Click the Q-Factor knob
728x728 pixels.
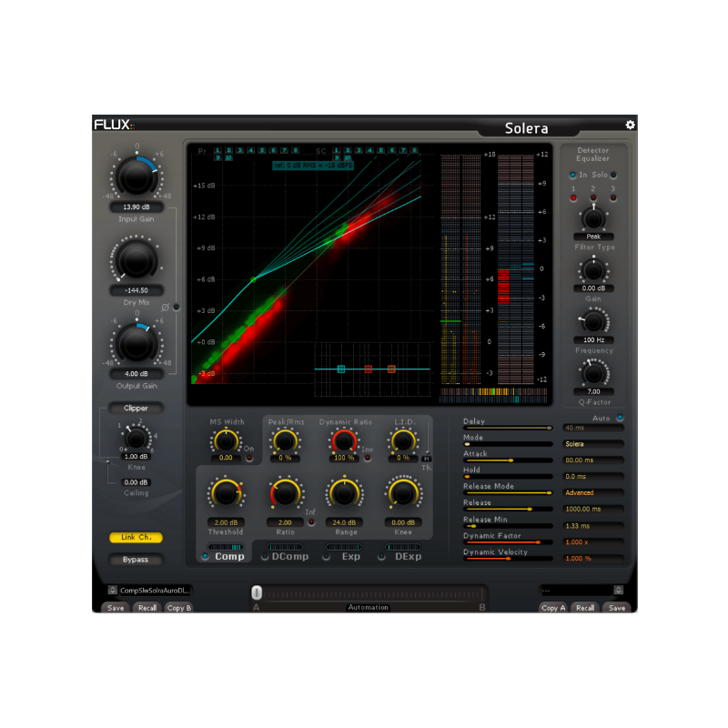point(593,373)
